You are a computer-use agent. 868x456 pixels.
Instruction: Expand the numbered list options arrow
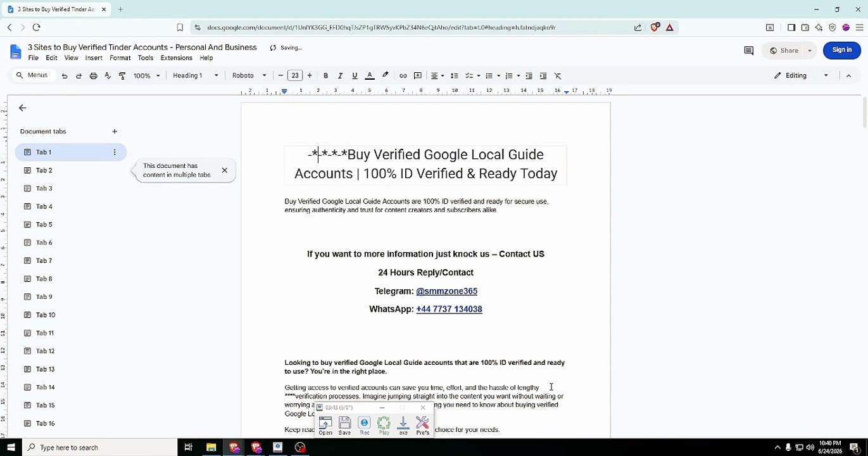(x=519, y=76)
